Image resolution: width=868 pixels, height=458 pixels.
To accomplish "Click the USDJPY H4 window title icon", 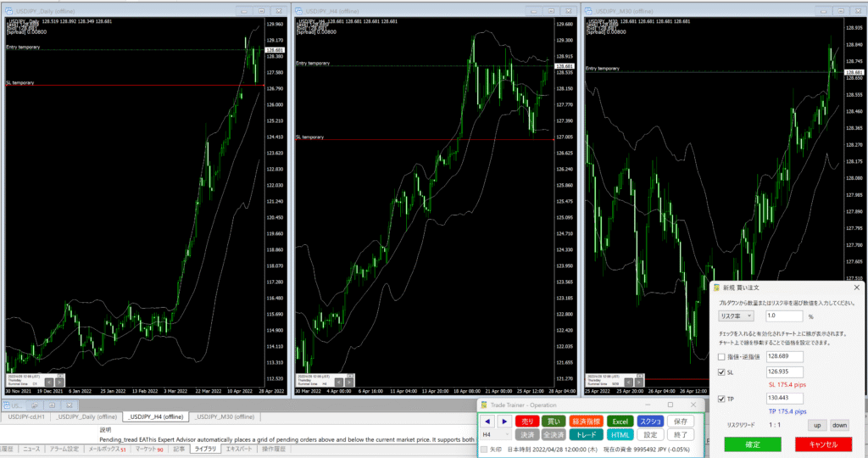I will click(299, 11).
